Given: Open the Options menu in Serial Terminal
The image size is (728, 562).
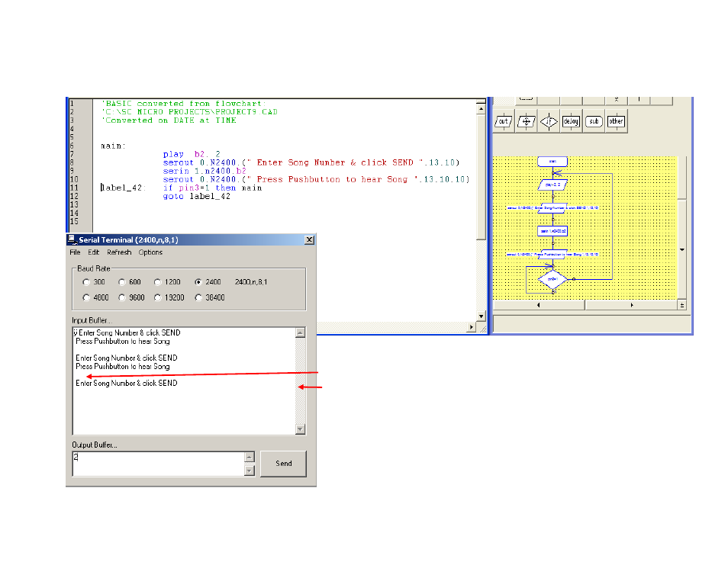Looking at the screenshot, I should (150, 252).
